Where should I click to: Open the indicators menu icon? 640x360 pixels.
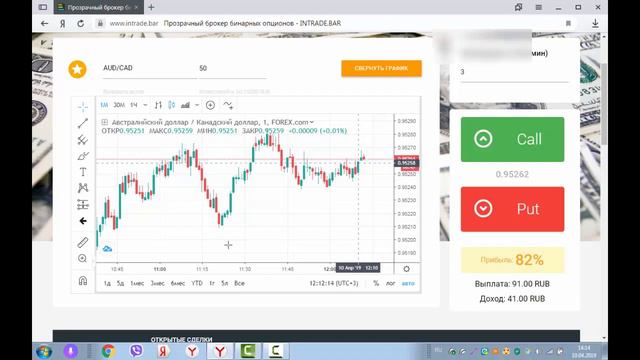coord(228,105)
